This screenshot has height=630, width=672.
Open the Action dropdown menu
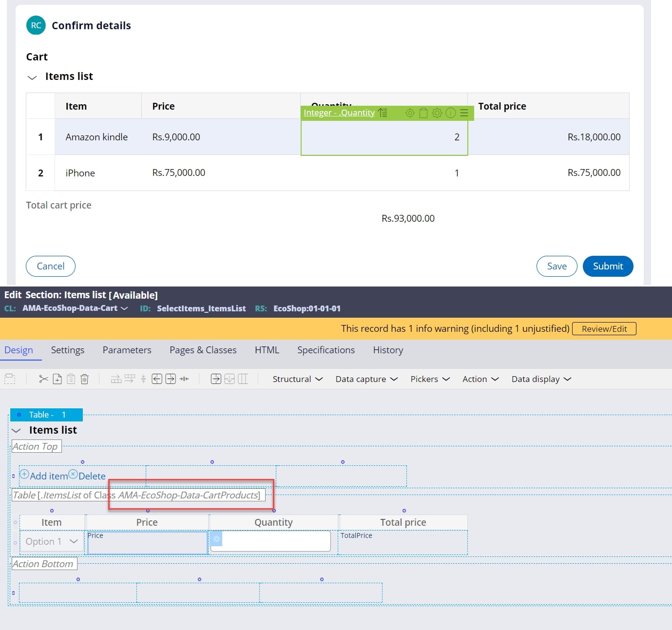480,379
